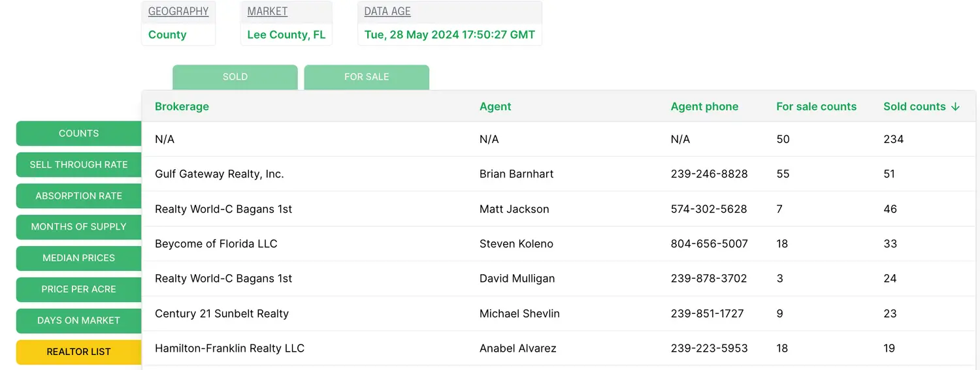The height and width of the screenshot is (370, 980).
Task: Open DAYS ON MARKET view
Action: [x=79, y=320]
